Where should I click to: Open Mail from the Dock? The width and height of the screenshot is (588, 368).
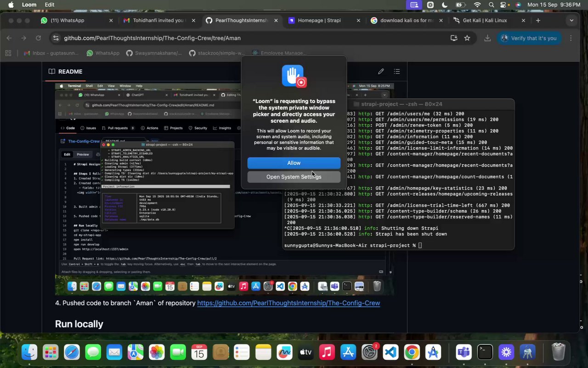coord(114,352)
